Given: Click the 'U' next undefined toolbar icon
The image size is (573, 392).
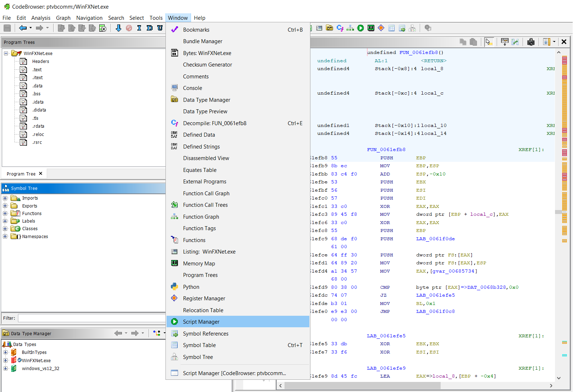Looking at the screenshot, I should point(160,28).
